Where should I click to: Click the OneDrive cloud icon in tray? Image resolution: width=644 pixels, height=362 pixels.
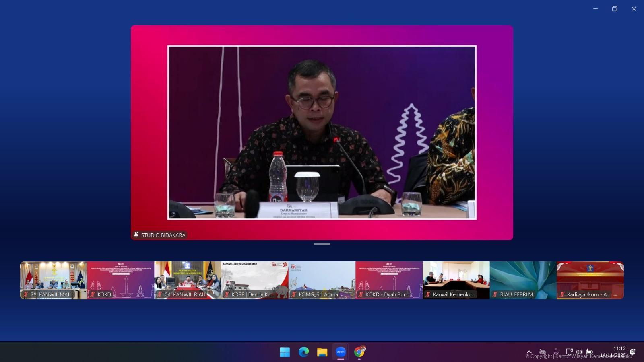click(543, 352)
